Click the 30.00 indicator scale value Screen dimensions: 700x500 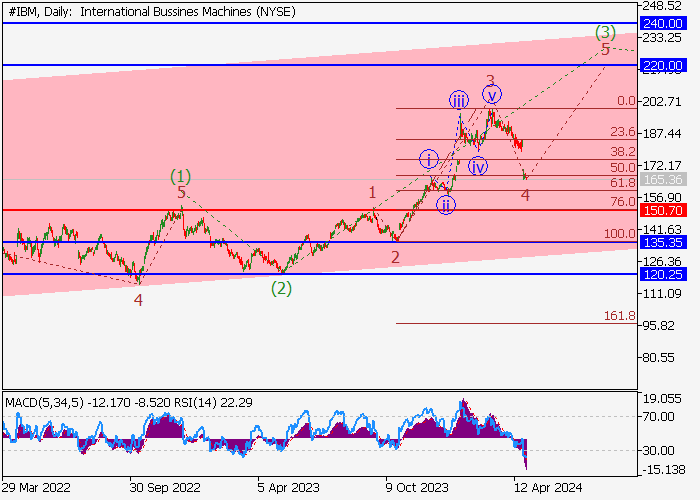tap(658, 451)
